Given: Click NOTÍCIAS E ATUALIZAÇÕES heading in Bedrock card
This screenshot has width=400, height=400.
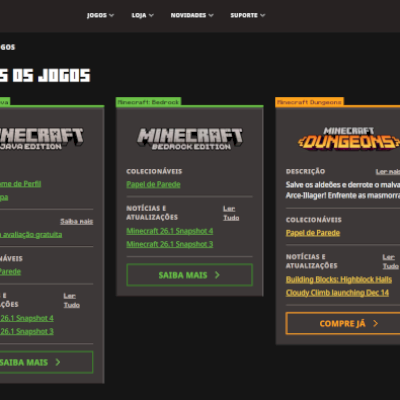Looking at the screenshot, I should (x=152, y=213).
